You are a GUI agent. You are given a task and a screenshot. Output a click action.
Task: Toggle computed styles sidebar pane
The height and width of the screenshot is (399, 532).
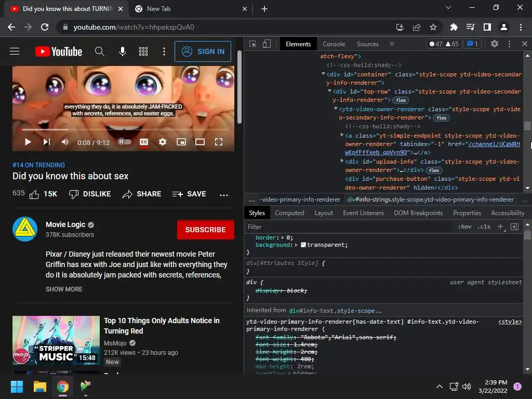point(515,227)
